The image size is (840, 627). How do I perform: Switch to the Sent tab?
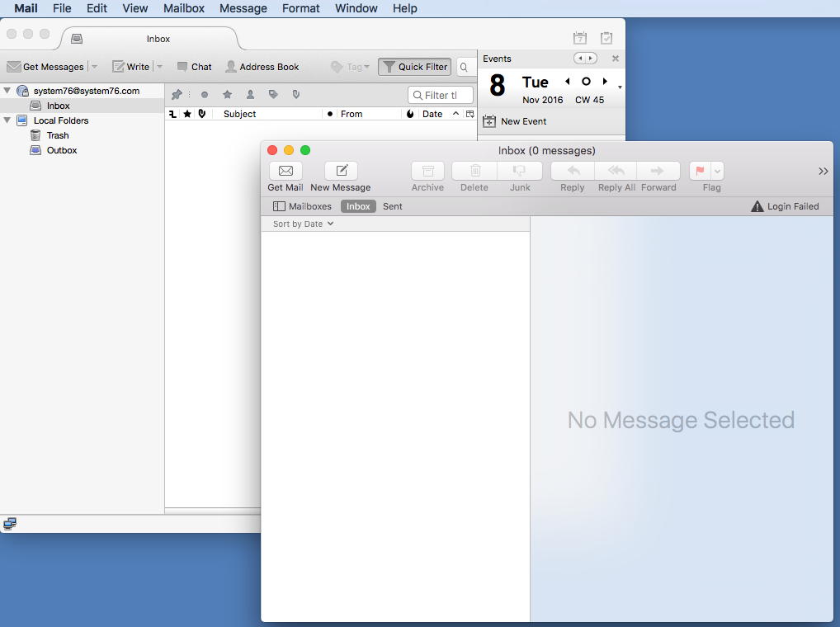tap(392, 205)
